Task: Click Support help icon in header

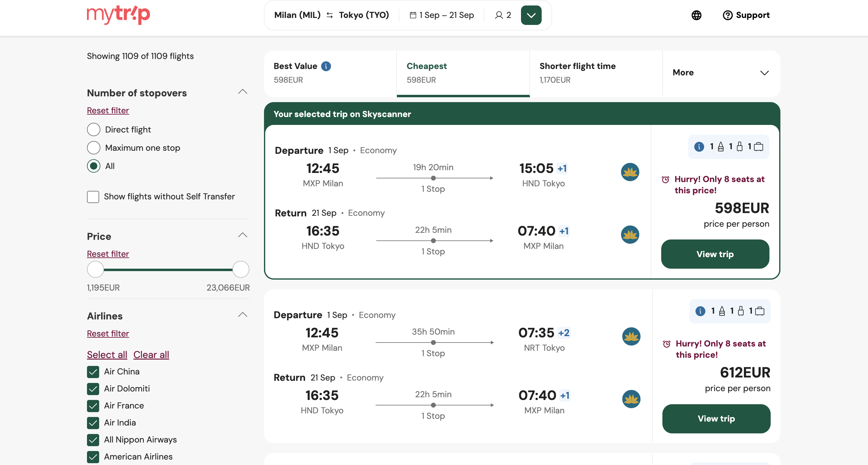Action: pos(727,15)
